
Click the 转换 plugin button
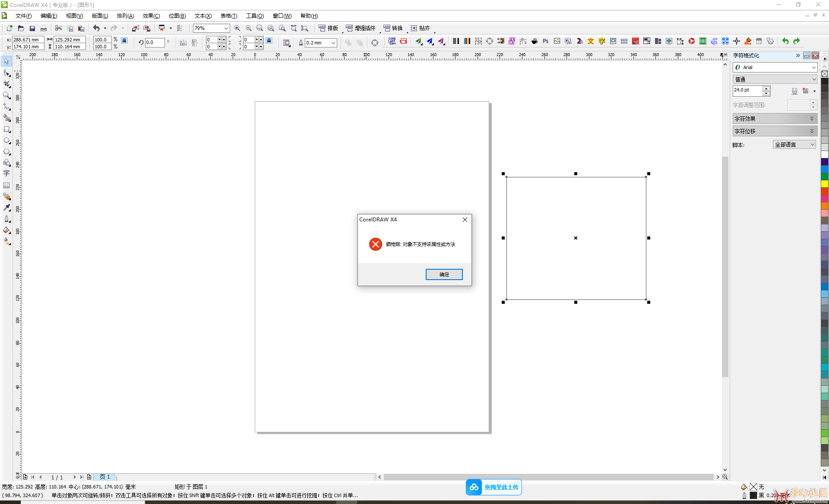393,28
